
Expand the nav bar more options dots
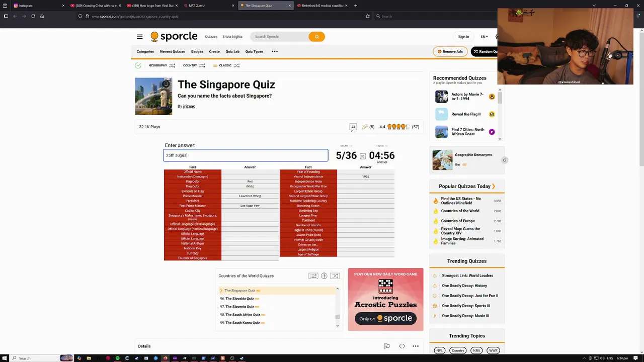[x=275, y=51]
